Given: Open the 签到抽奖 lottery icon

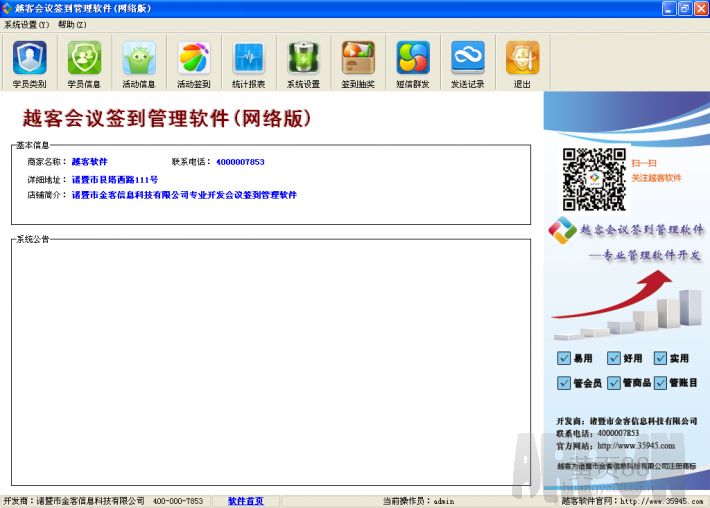Looking at the screenshot, I should 358,58.
